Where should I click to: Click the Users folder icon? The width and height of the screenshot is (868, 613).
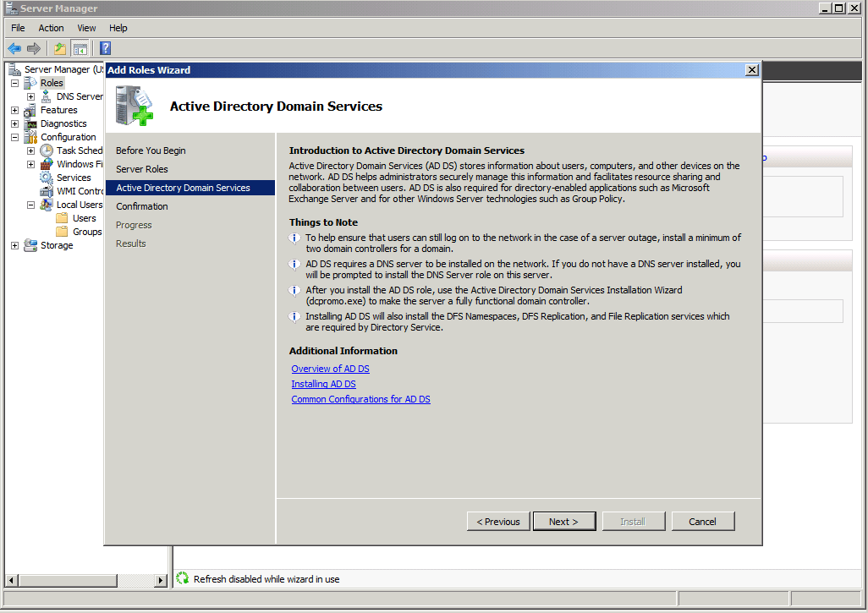tap(63, 218)
